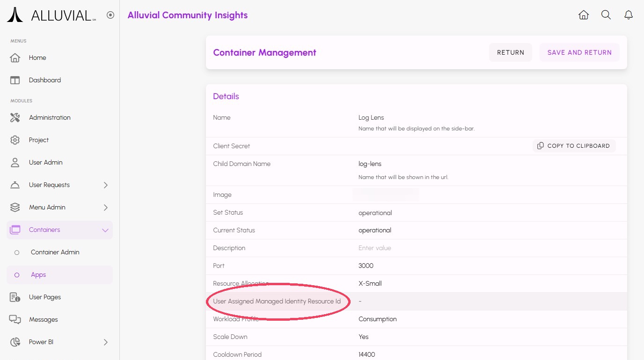Screen dimensions: 644x360
Task: Click the Power BI pie chart icon
Action: (15, 342)
